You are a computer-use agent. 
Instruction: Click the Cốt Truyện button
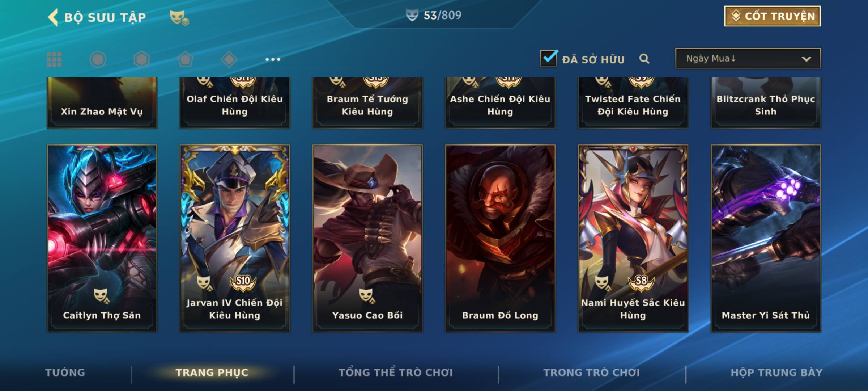(x=772, y=16)
